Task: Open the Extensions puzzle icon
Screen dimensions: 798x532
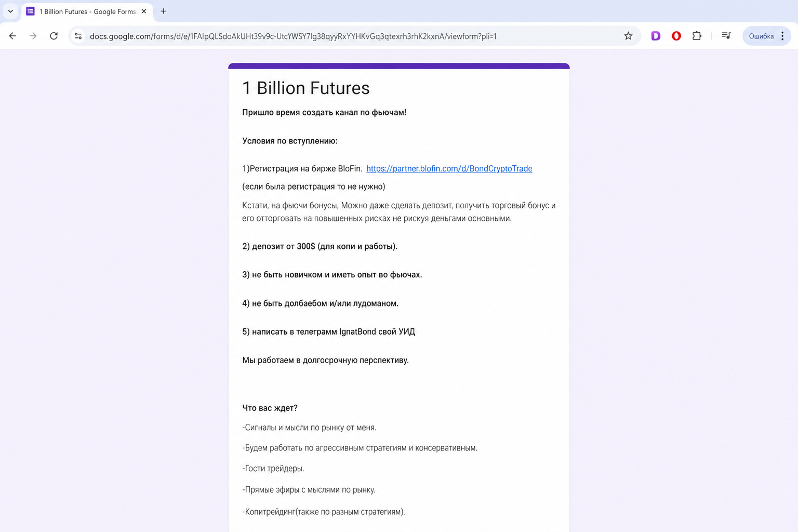Action: click(697, 36)
